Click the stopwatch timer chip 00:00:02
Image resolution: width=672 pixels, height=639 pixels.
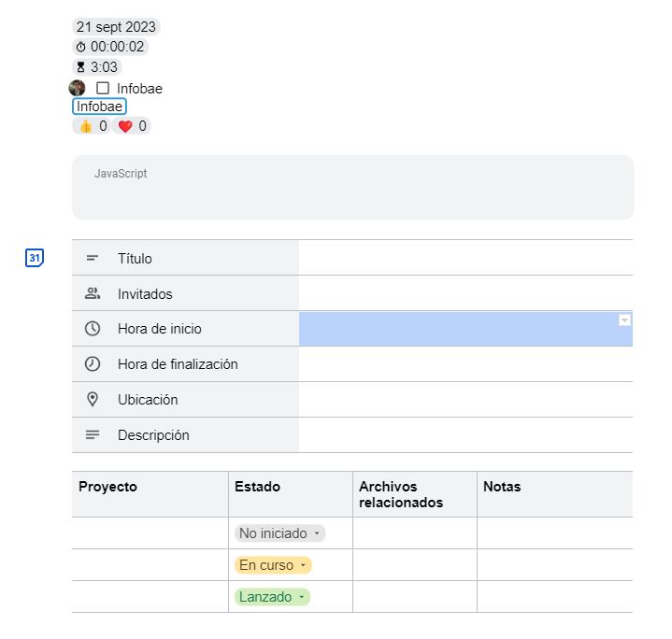coord(110,47)
